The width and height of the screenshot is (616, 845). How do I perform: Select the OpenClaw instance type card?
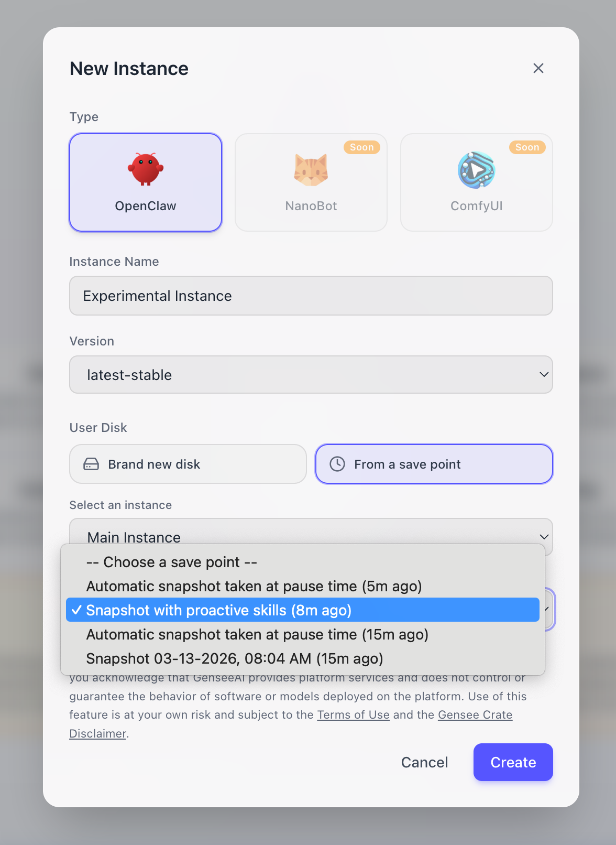pos(145,182)
